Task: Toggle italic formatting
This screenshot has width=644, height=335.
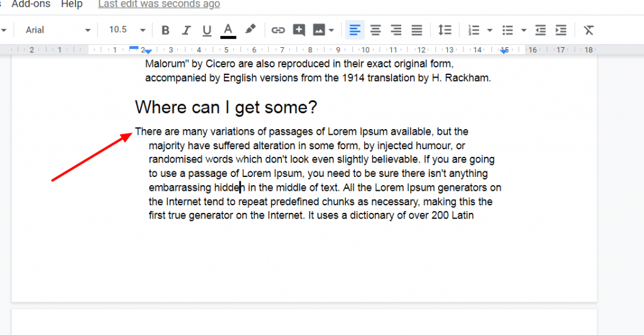Action: pos(186,30)
